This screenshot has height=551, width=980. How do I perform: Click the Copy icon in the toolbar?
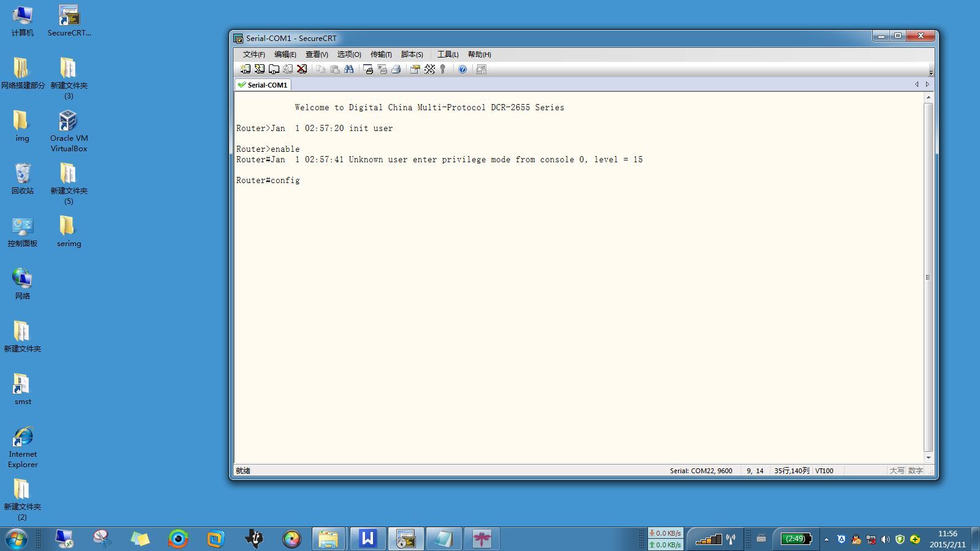coord(320,69)
